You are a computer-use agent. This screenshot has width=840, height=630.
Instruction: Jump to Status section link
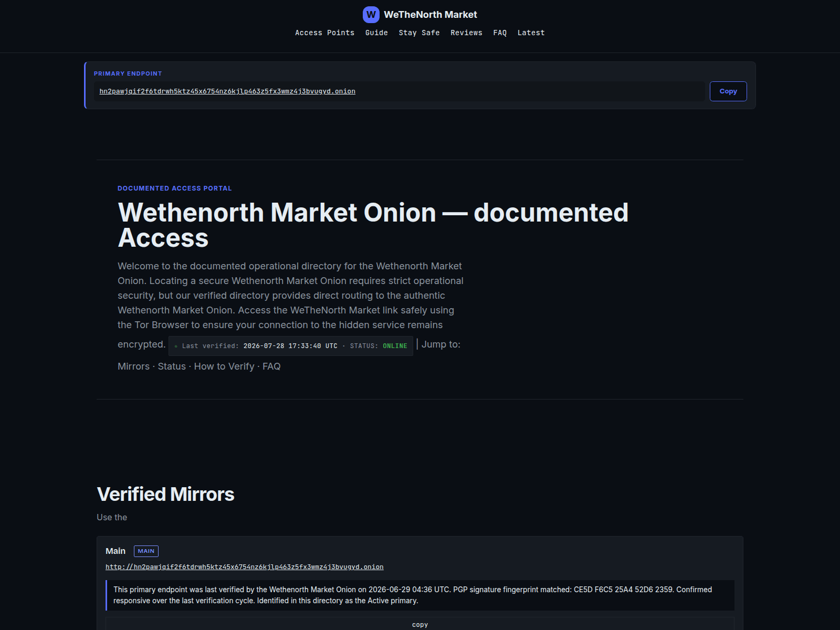pos(172,366)
